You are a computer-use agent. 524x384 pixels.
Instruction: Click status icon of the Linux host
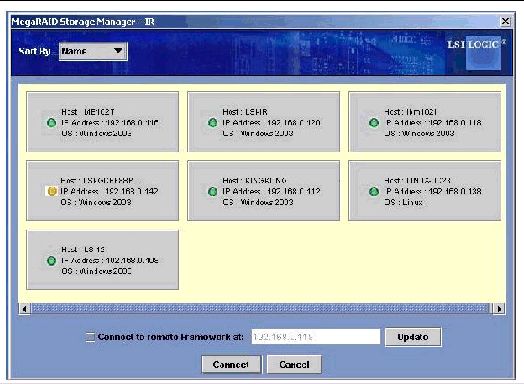point(374,191)
